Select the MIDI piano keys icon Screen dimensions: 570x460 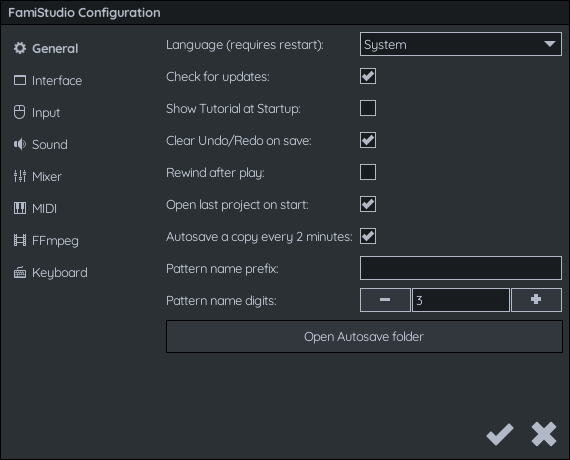[x=20, y=208]
